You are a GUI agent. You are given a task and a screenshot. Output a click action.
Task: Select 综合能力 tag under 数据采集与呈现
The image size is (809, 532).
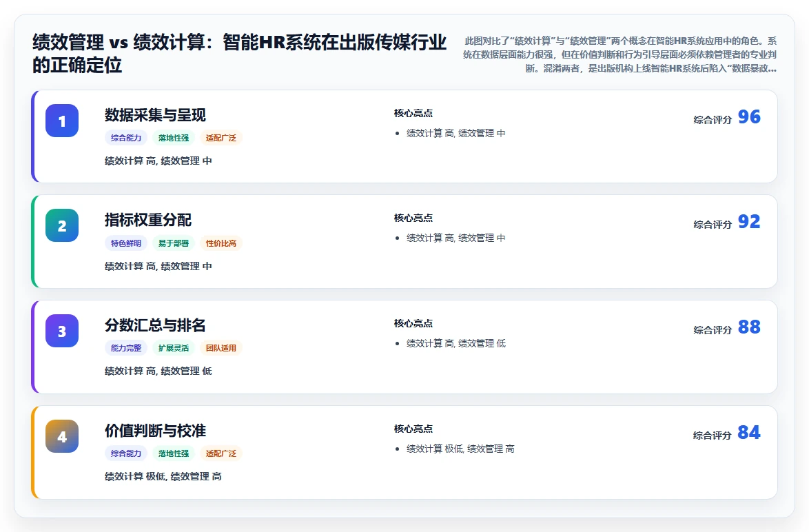(x=126, y=138)
